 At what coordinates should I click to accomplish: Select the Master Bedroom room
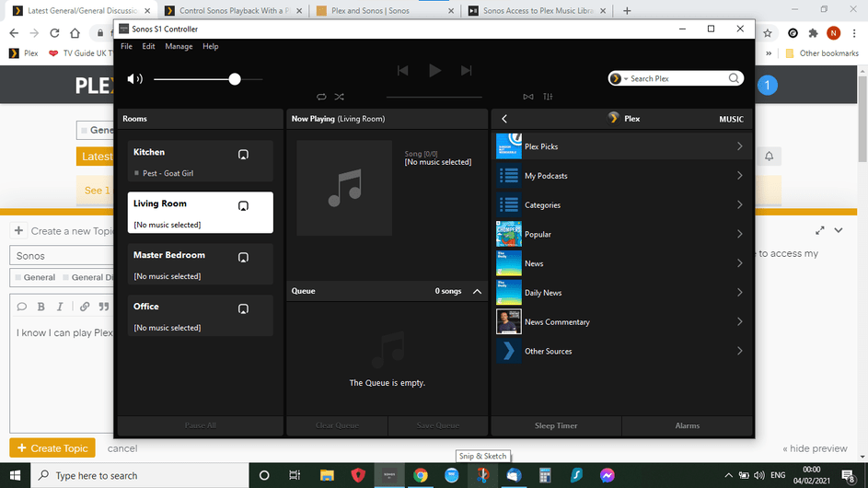pyautogui.click(x=201, y=263)
